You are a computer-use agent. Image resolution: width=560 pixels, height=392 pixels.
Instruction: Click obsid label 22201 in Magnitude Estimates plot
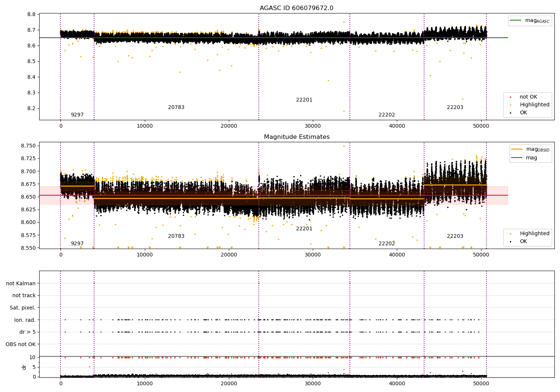(304, 229)
